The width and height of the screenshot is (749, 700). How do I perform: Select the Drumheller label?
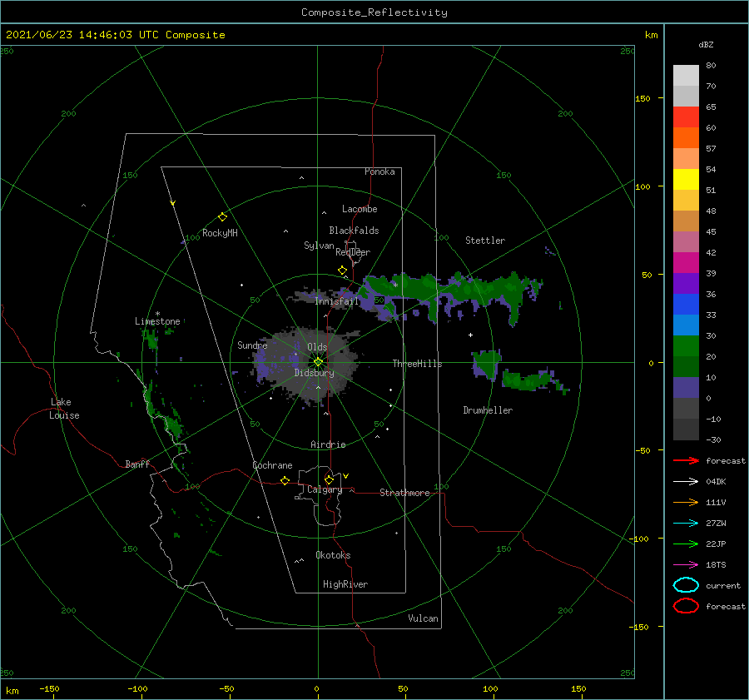(488, 410)
